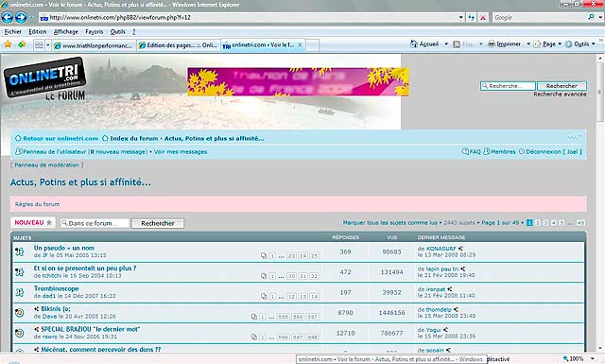Click NOUVEAU new topic button
The height and width of the screenshot is (364, 605).
click(33, 223)
